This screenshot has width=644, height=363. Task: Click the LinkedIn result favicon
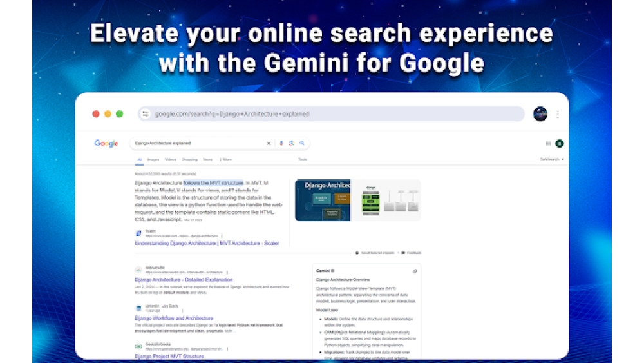138,308
